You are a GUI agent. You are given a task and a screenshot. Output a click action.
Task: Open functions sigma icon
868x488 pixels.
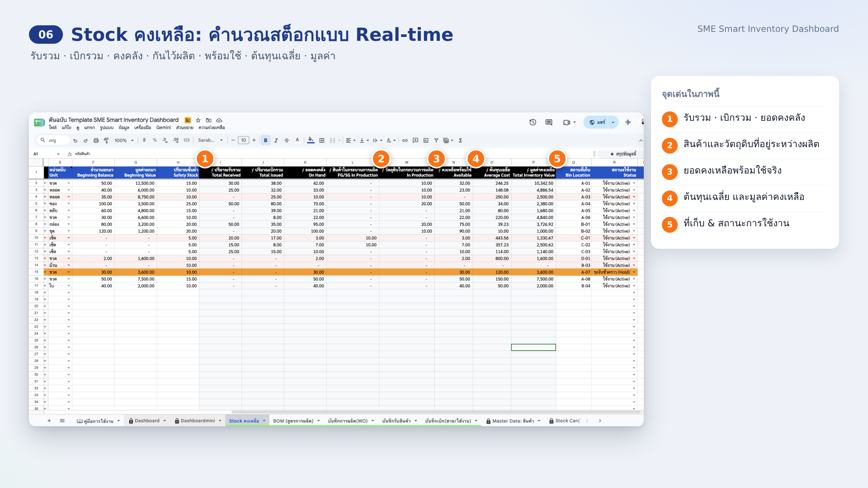pos(460,140)
